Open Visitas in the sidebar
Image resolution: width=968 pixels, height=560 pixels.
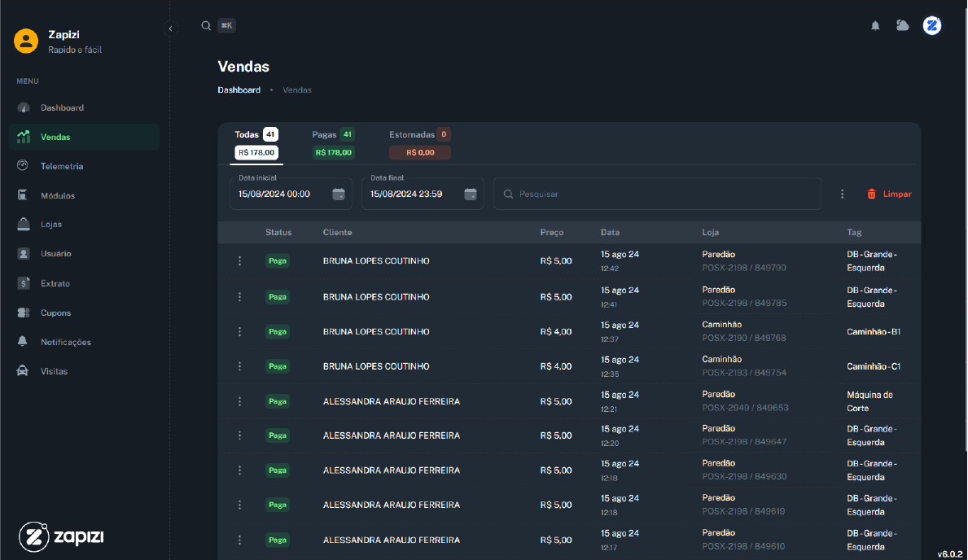[x=84, y=371]
